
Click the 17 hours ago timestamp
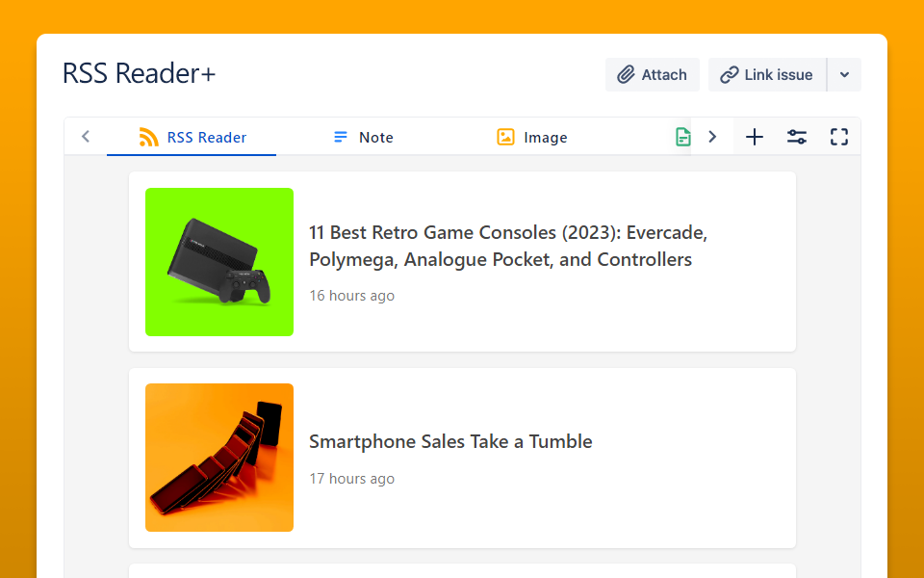tap(352, 479)
